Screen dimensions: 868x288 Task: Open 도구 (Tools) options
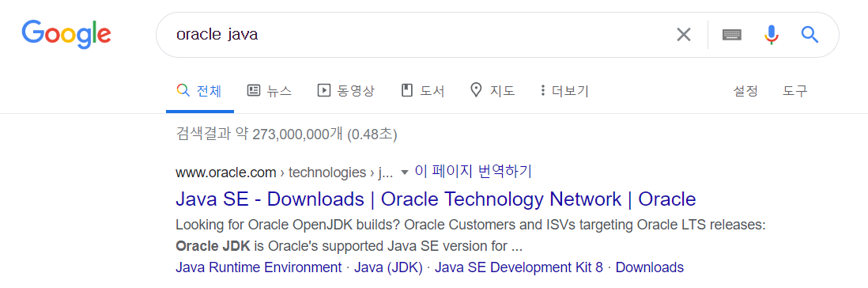795,91
